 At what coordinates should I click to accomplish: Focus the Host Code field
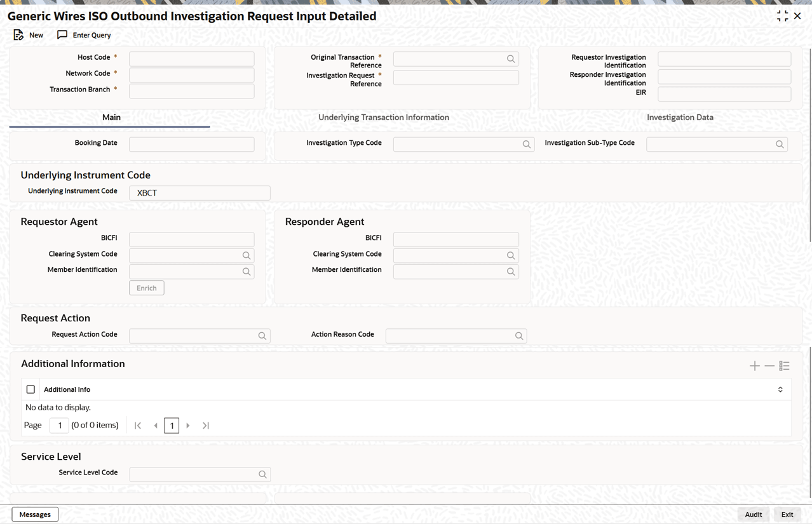tap(192, 58)
